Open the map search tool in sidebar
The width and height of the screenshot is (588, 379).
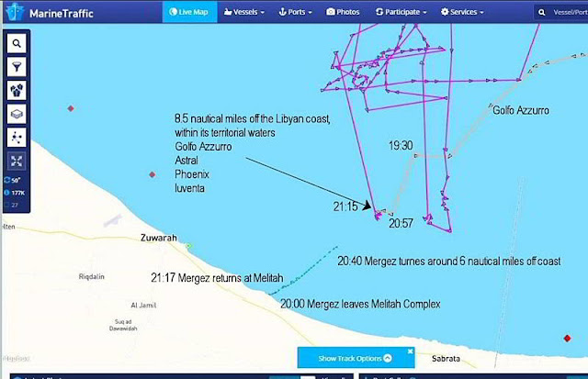17,43
